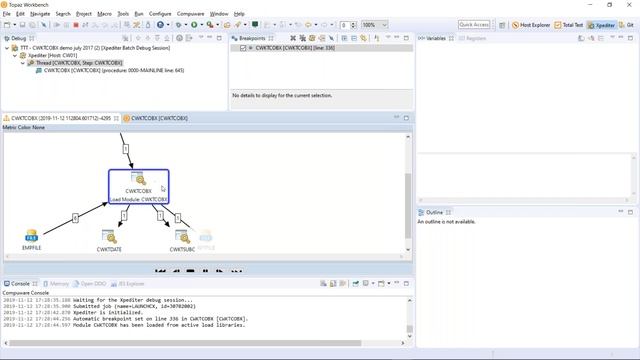The height and width of the screenshot is (360, 640).
Task: Switch to the JES Explorer tab
Action: pos(127,284)
